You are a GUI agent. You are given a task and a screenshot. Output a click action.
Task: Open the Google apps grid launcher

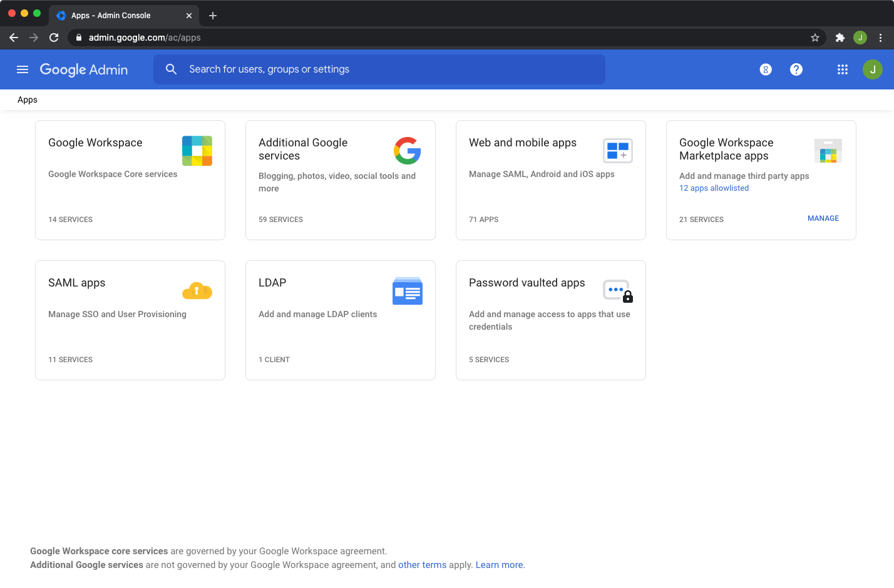pos(842,69)
